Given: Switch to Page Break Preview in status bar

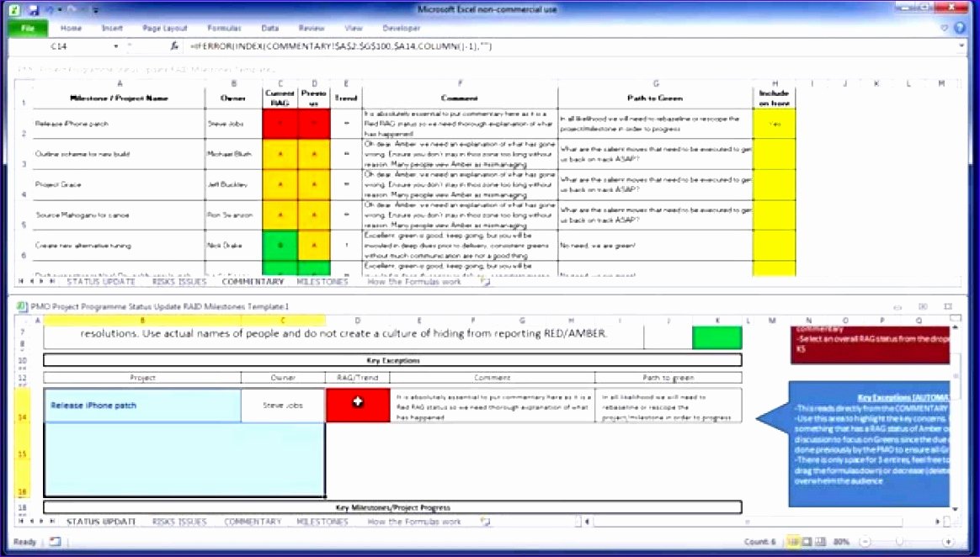Looking at the screenshot, I should point(821,541).
